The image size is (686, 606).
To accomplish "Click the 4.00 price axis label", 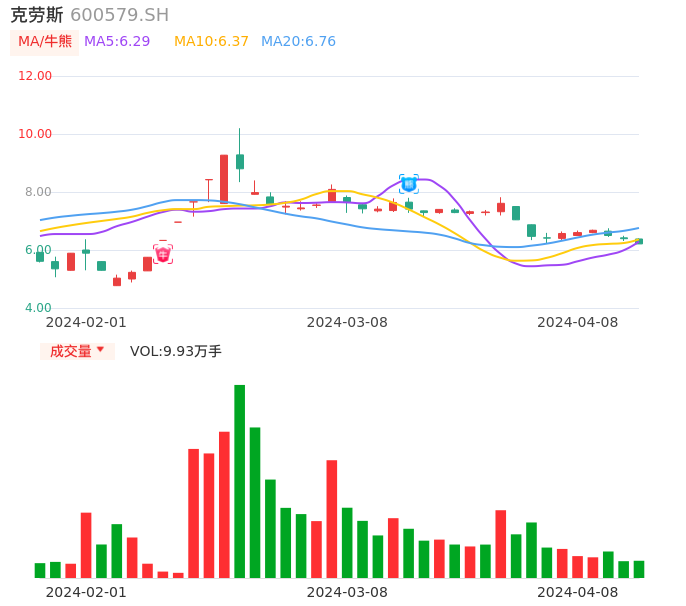I will [x=38, y=308].
